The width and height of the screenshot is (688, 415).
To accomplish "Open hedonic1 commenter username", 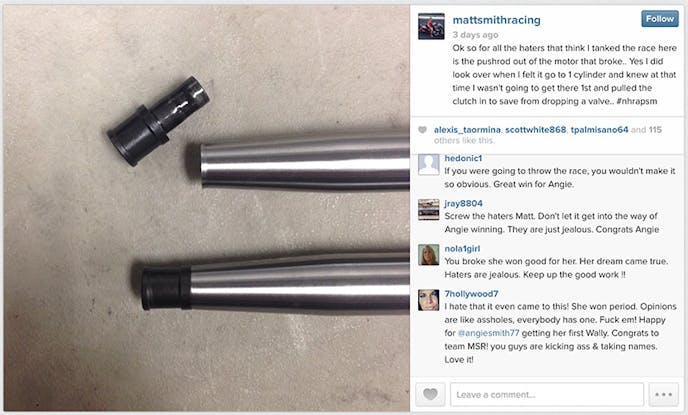I will click(463, 158).
